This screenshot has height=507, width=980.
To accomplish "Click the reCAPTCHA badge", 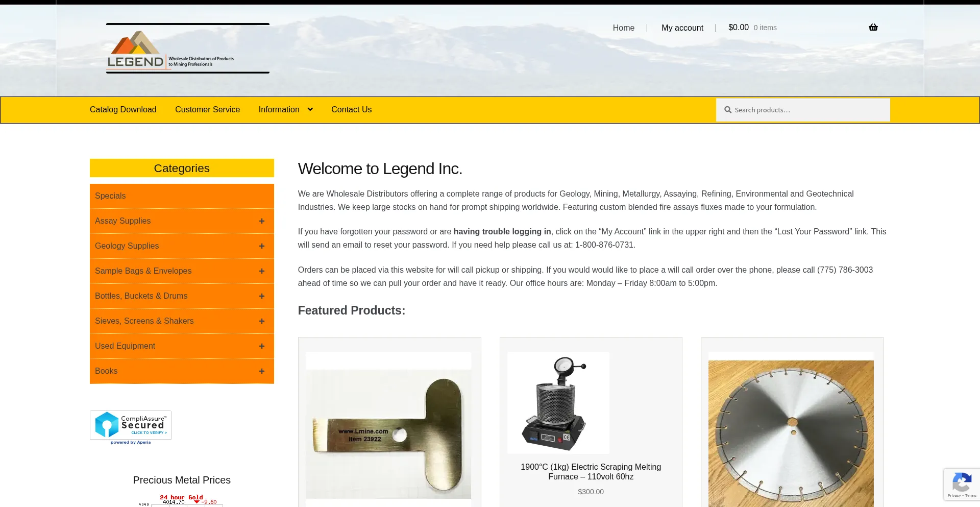I will 962,484.
